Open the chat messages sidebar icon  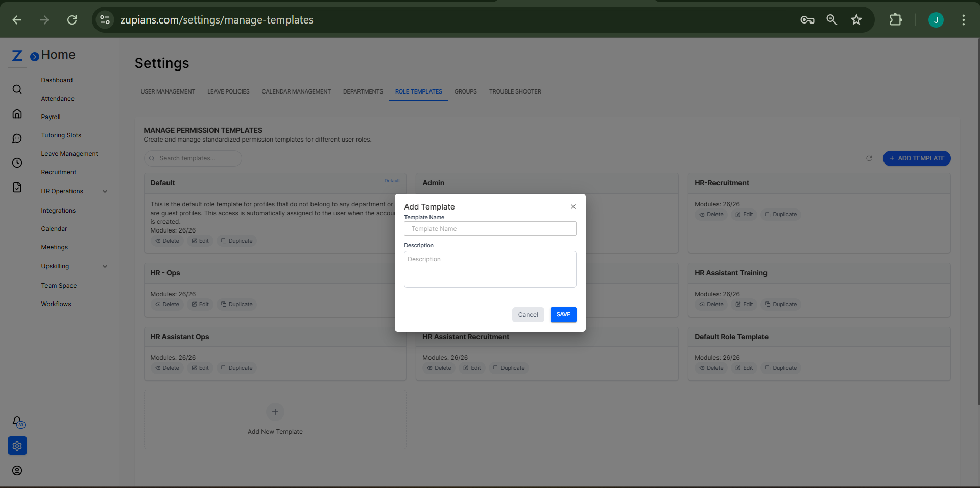pos(17,138)
